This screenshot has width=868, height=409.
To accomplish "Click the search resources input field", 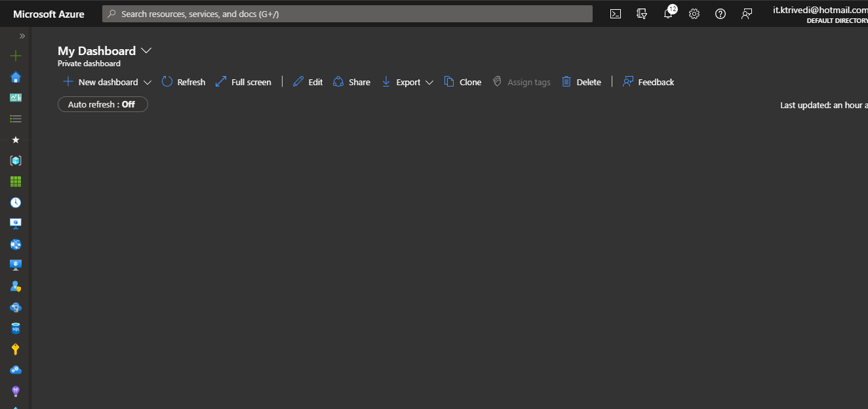I will pos(347,14).
